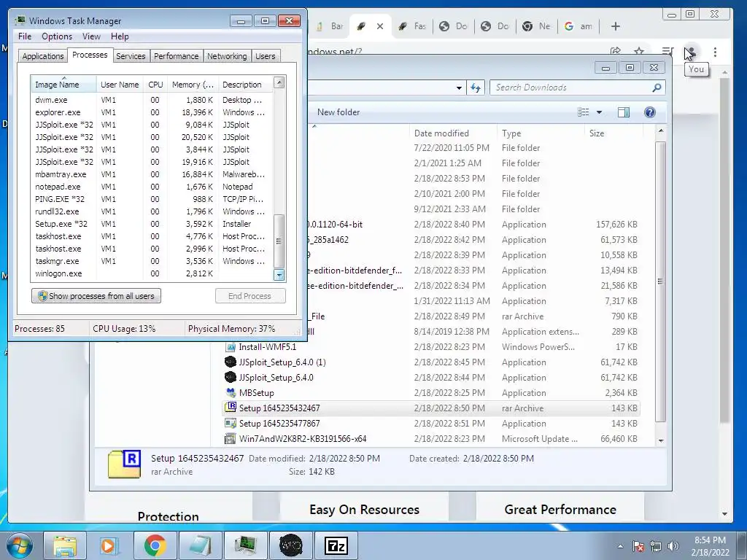Click process list scroll-down arrow

click(x=279, y=275)
